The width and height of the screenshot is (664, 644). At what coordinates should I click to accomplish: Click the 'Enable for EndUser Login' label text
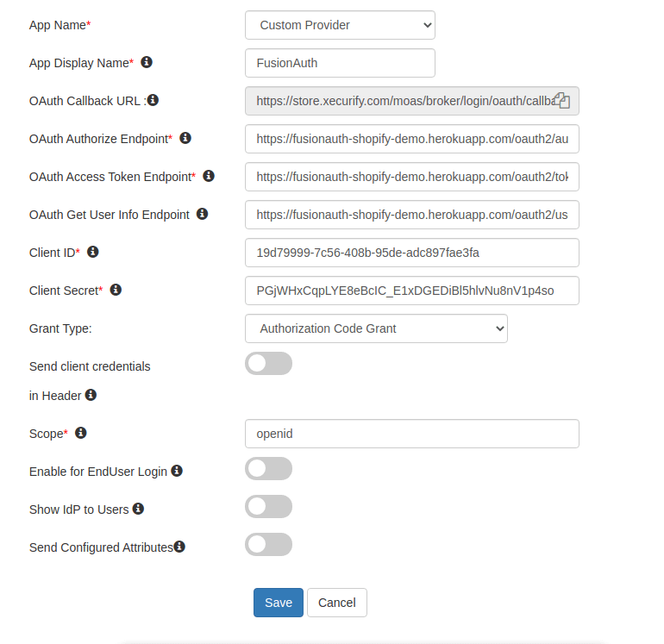pyautogui.click(x=98, y=472)
